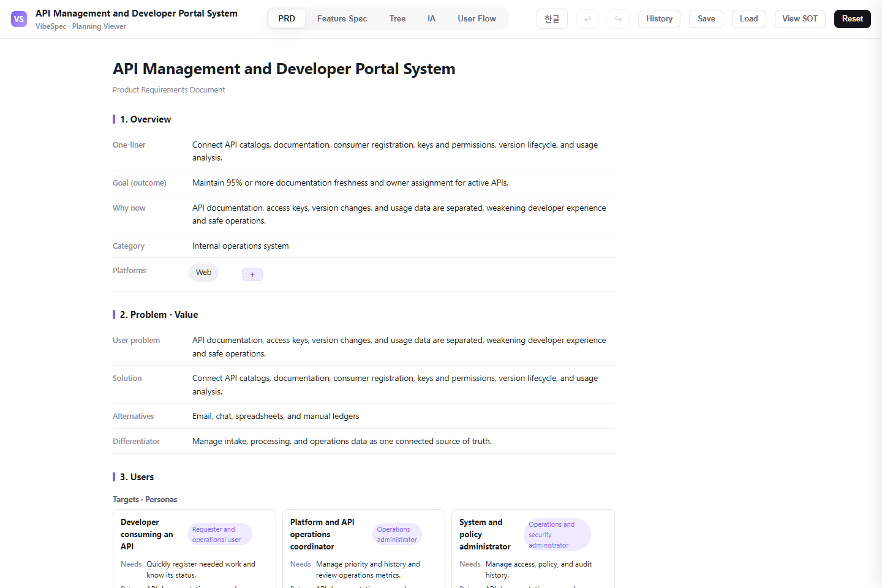Open the Feature Spec tab
Screen dimensions: 882x588
[342, 19]
